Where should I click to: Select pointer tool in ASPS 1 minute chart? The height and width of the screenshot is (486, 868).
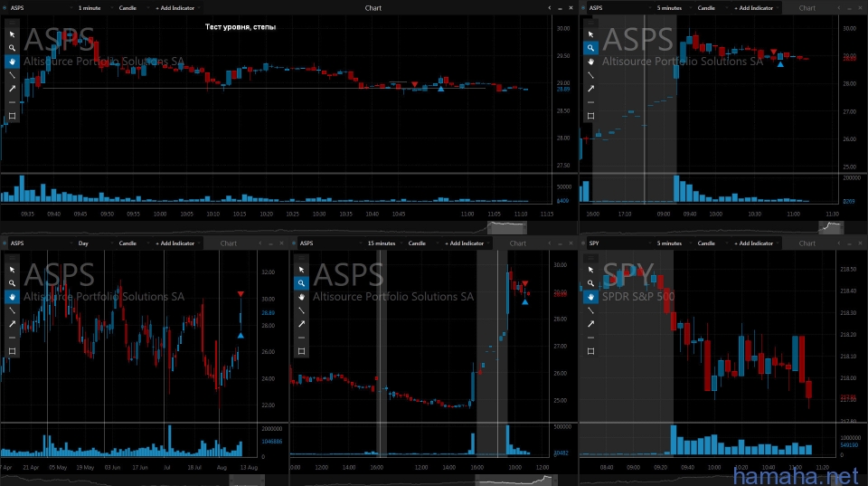pos(12,34)
